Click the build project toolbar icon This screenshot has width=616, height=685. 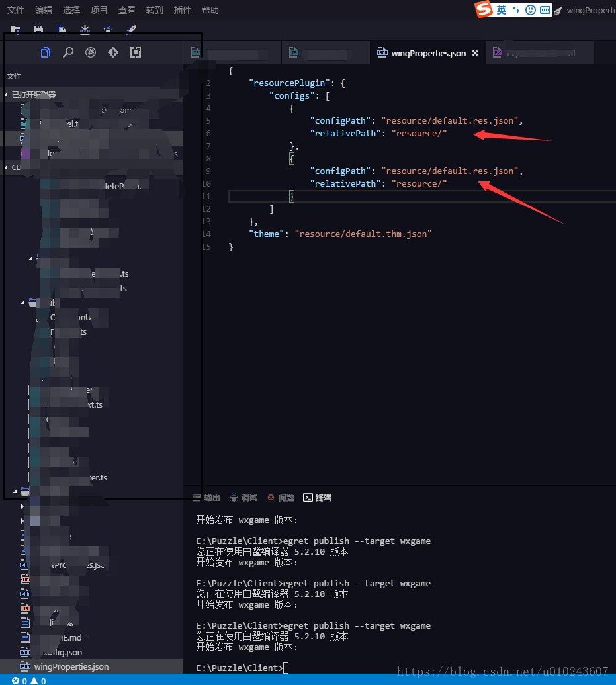(x=85, y=29)
